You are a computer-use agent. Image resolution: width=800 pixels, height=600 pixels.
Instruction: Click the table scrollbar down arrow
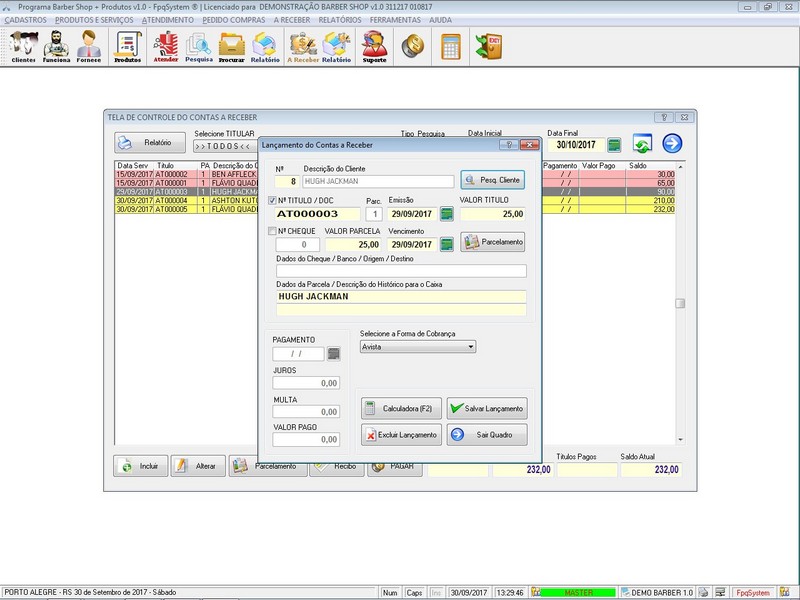pos(680,439)
